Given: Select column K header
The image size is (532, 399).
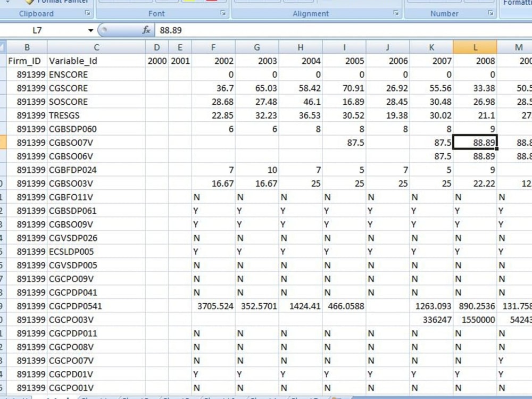Looking at the screenshot, I should click(x=431, y=47).
